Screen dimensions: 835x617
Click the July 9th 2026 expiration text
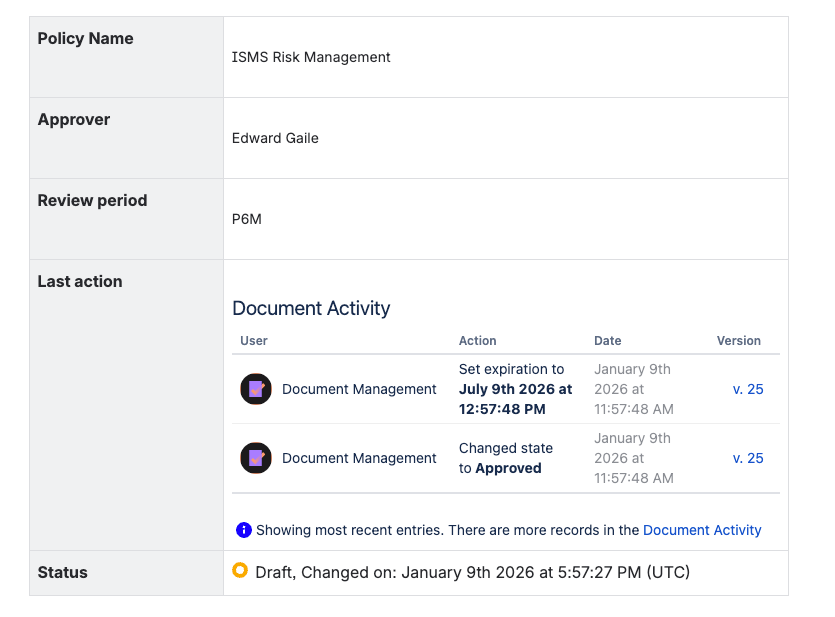coord(515,389)
